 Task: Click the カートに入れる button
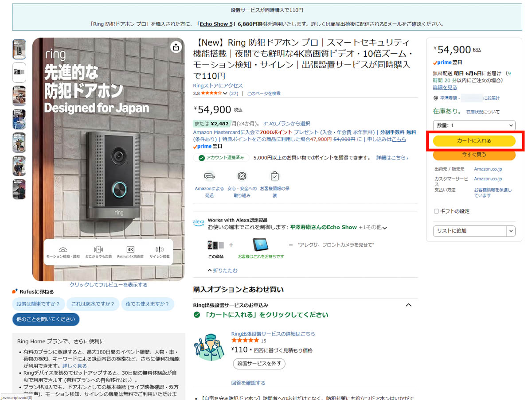coord(474,141)
